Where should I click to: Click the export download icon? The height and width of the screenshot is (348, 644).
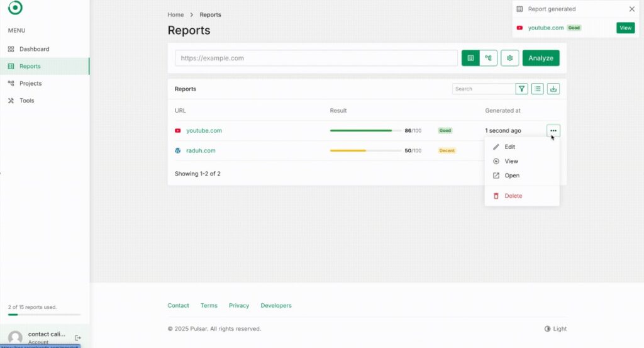[553, 89]
